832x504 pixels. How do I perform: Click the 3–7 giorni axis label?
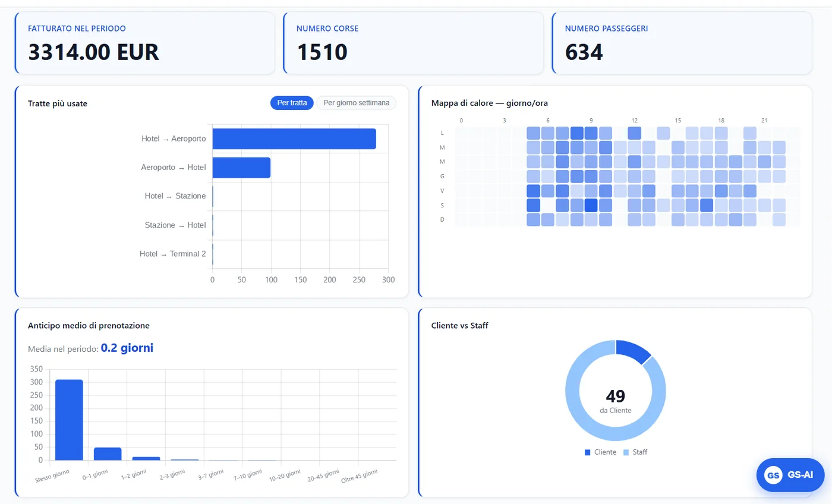pyautogui.click(x=211, y=474)
